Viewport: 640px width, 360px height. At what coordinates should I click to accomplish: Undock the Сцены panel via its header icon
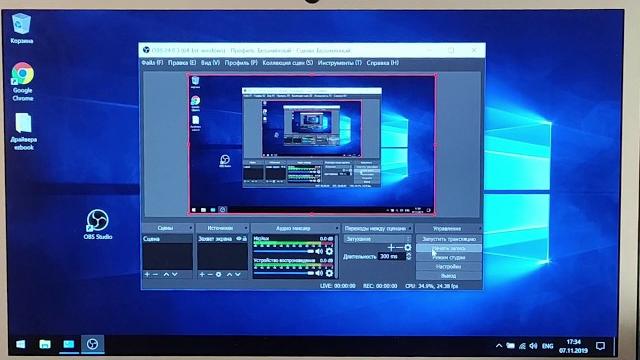coord(191,228)
